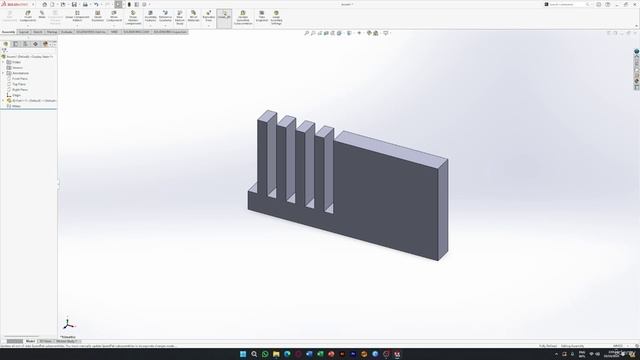Click the Search Commands field
This screenshot has height=360, width=640.
coord(567,4)
